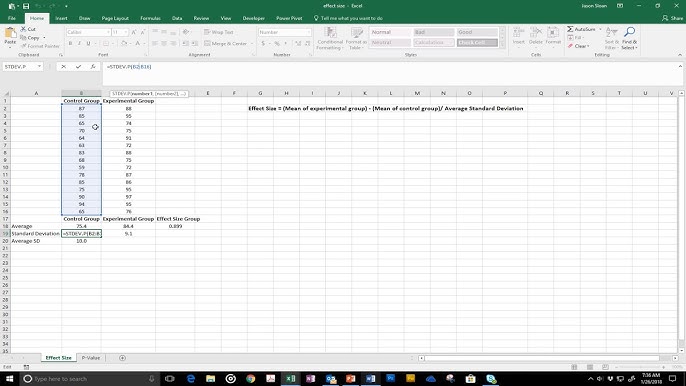Cancel the formula entry with X

pyautogui.click(x=63, y=67)
